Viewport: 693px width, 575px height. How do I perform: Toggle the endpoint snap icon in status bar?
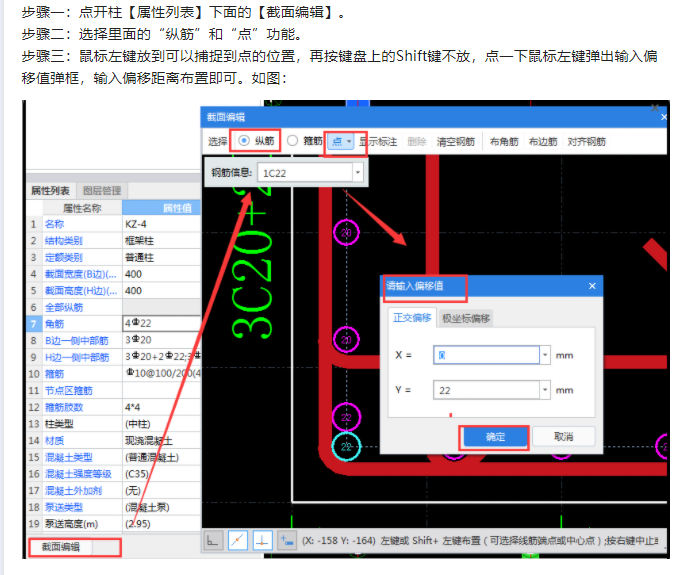pyautogui.click(x=238, y=541)
